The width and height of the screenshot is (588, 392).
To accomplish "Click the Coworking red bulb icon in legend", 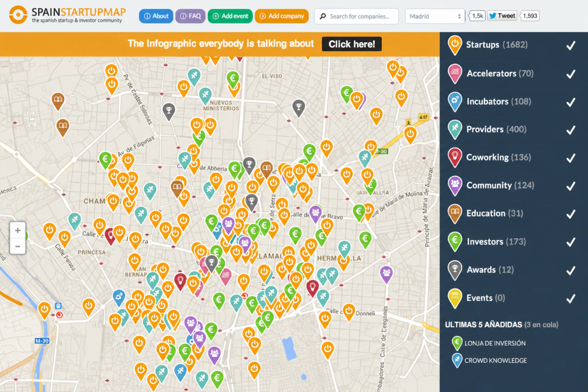I will pyautogui.click(x=455, y=157).
